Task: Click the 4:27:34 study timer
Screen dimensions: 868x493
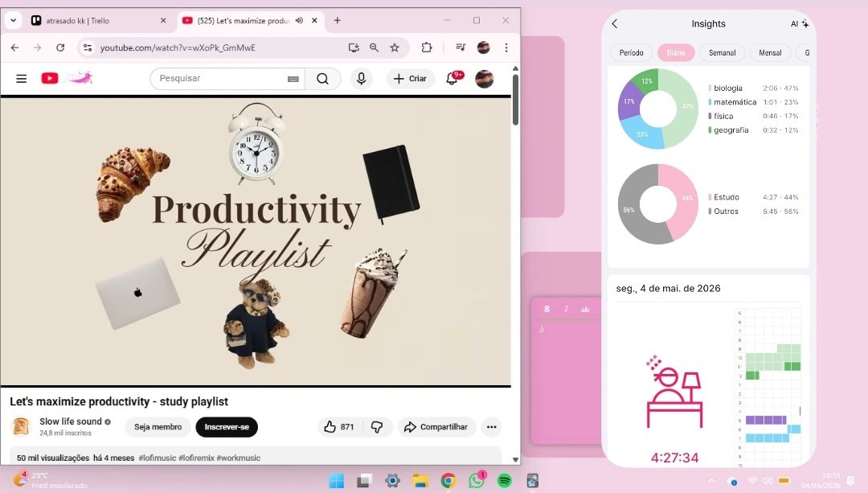Action: 674,458
